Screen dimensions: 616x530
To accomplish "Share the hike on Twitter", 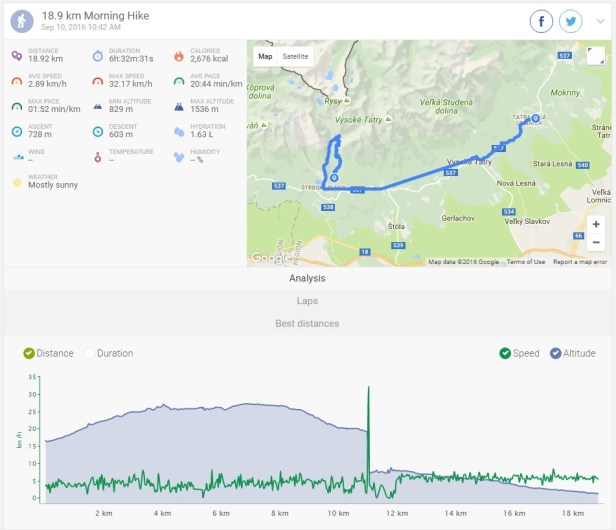I will point(571,21).
